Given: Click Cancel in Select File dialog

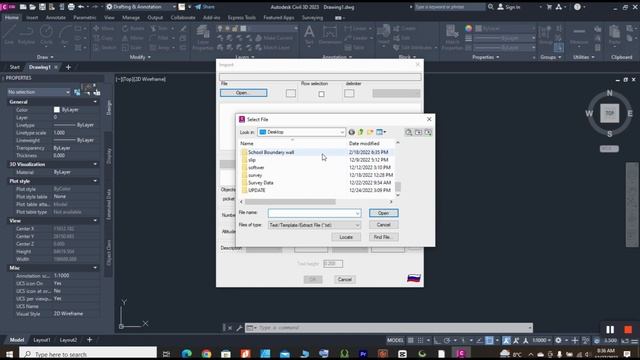Looking at the screenshot, I should point(383,225).
